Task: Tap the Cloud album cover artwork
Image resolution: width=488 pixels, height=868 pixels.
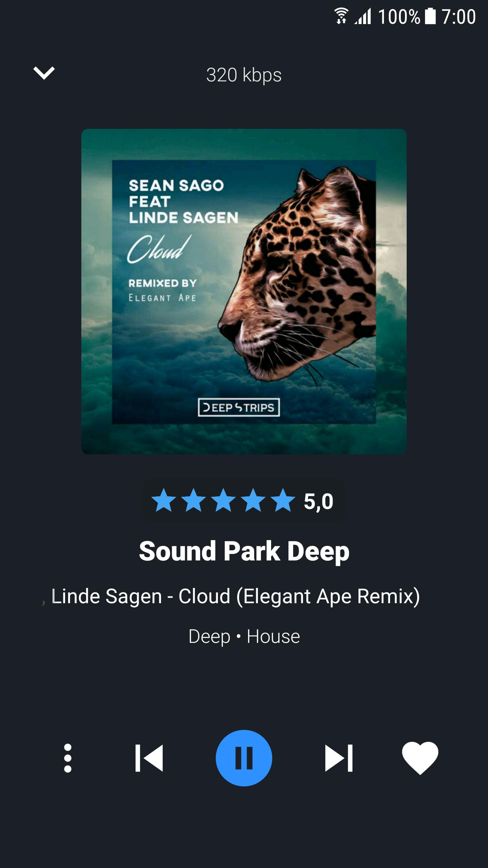Action: coord(244,292)
